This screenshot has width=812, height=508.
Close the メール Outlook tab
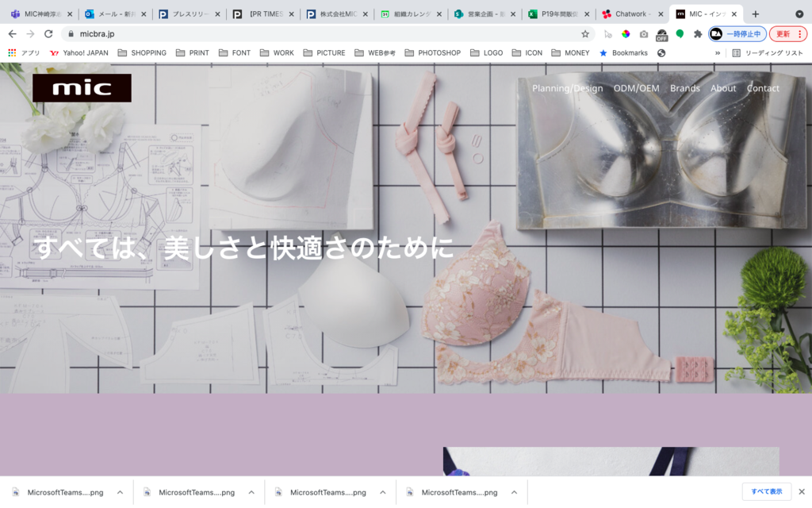(x=144, y=14)
